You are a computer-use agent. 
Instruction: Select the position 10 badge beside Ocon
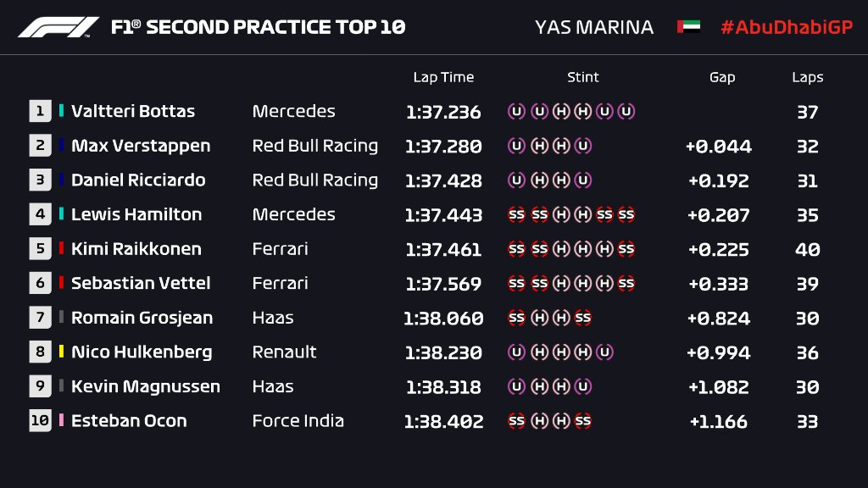[x=40, y=421]
